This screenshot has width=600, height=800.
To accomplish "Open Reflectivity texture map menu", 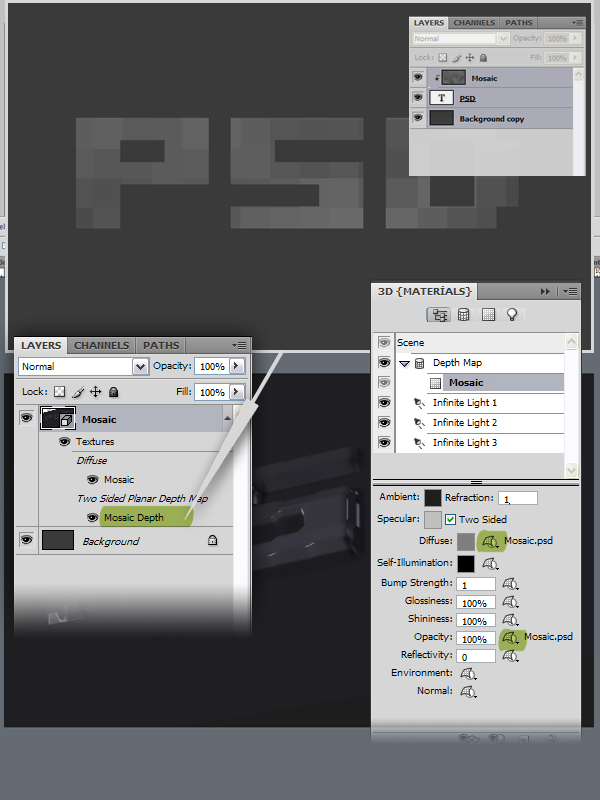I will (510, 656).
